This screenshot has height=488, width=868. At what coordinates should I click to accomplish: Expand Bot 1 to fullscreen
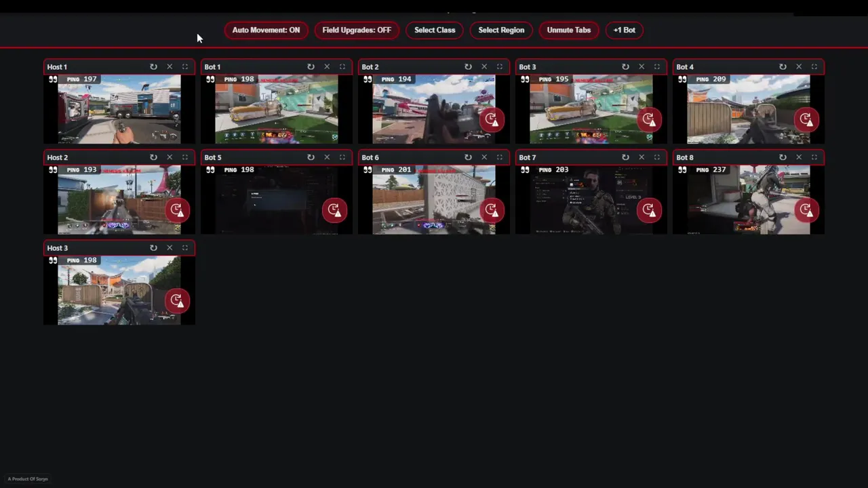coord(342,67)
